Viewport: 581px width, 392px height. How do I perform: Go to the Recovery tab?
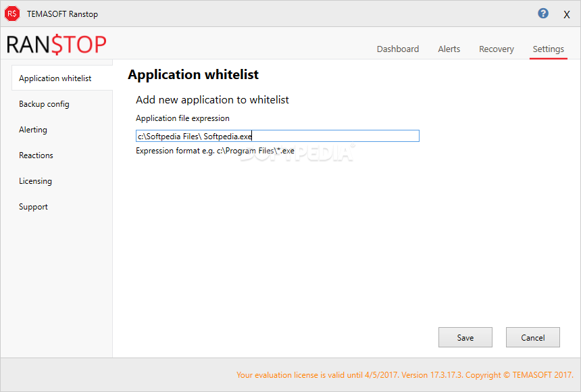(496, 49)
